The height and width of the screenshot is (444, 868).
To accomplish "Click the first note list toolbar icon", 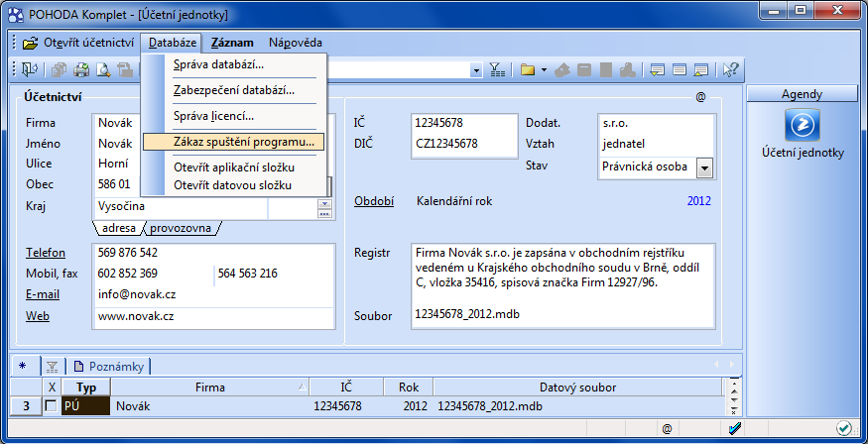I will pyautogui.click(x=657, y=69).
